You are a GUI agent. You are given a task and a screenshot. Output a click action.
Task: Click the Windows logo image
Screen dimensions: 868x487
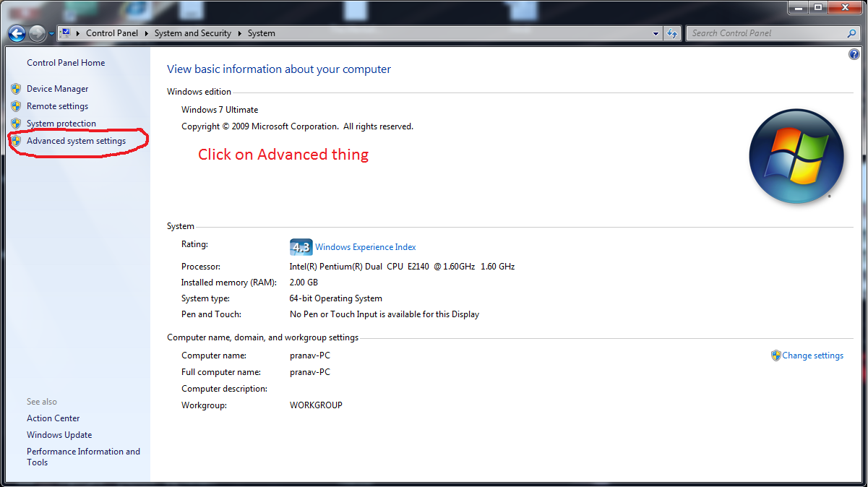(796, 156)
